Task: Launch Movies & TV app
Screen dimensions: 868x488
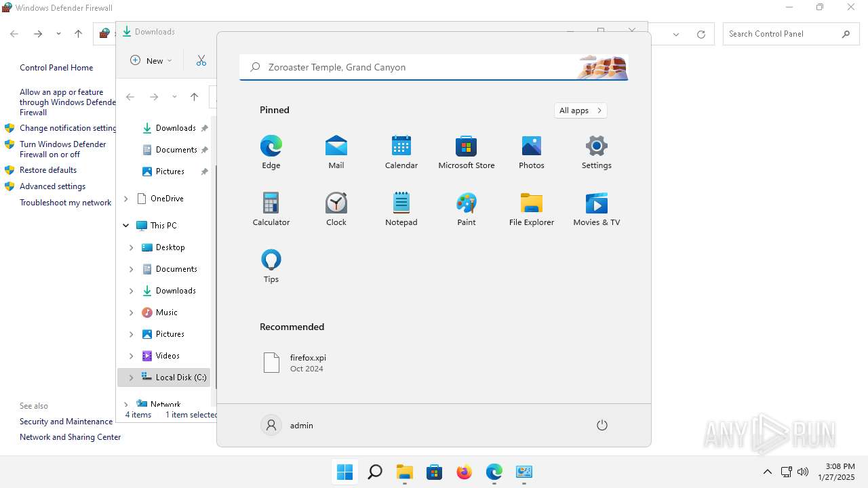Action: (x=596, y=209)
